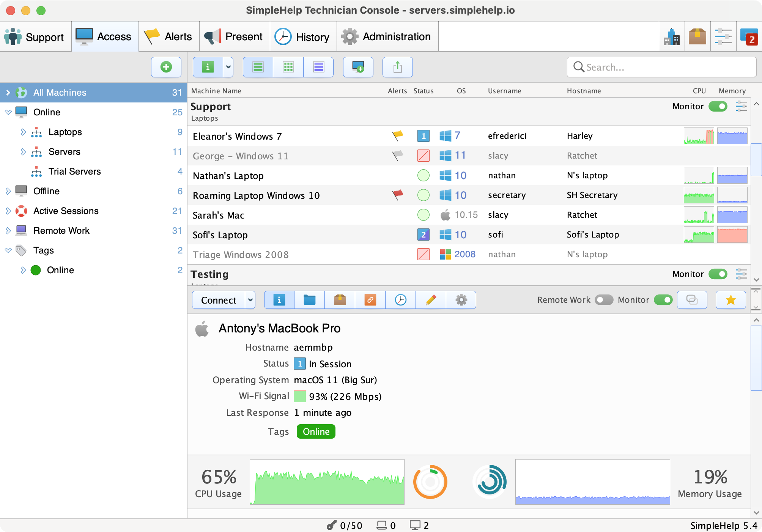Select the Nathan's Laptop row
762x532 pixels.
click(469, 175)
